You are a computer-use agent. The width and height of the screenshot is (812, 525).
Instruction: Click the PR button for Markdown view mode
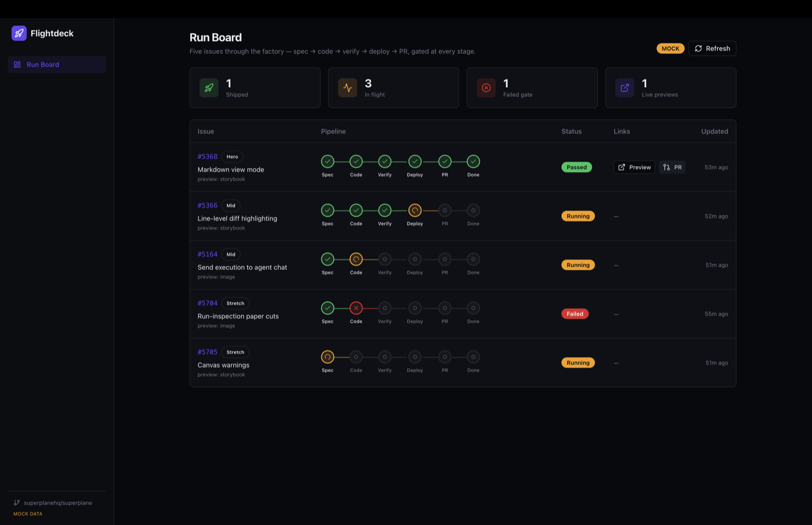click(672, 167)
